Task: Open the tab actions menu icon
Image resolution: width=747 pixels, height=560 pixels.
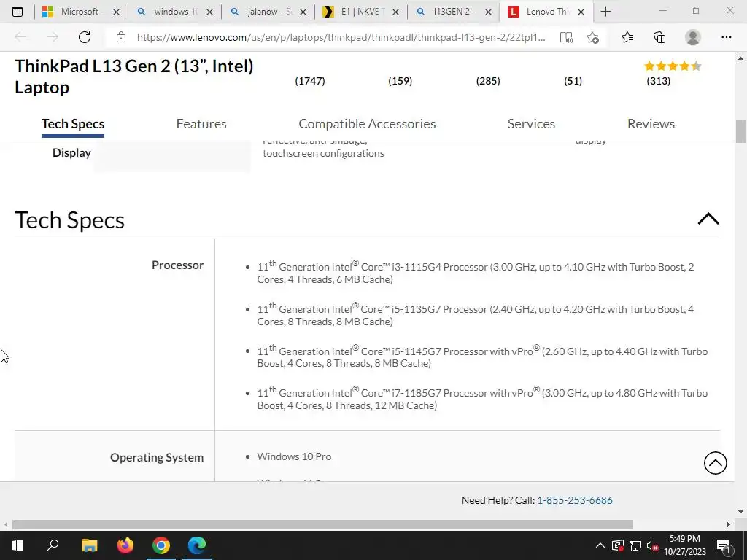Action: [18, 12]
